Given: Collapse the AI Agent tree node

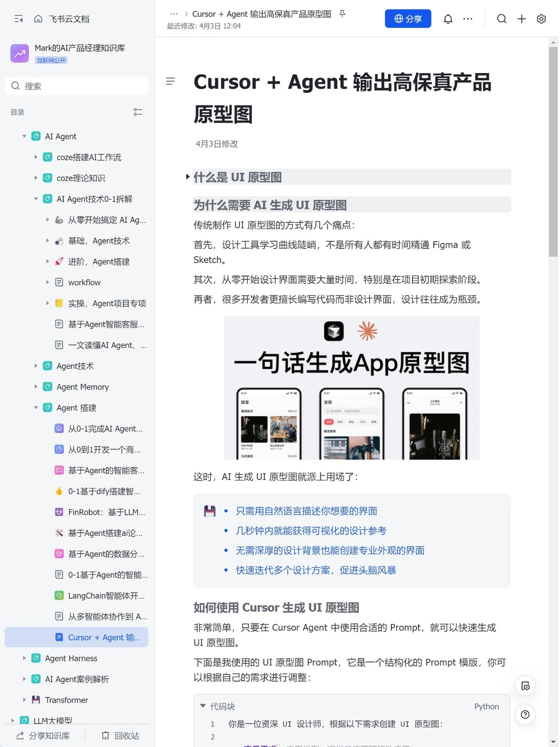Looking at the screenshot, I should (x=24, y=136).
